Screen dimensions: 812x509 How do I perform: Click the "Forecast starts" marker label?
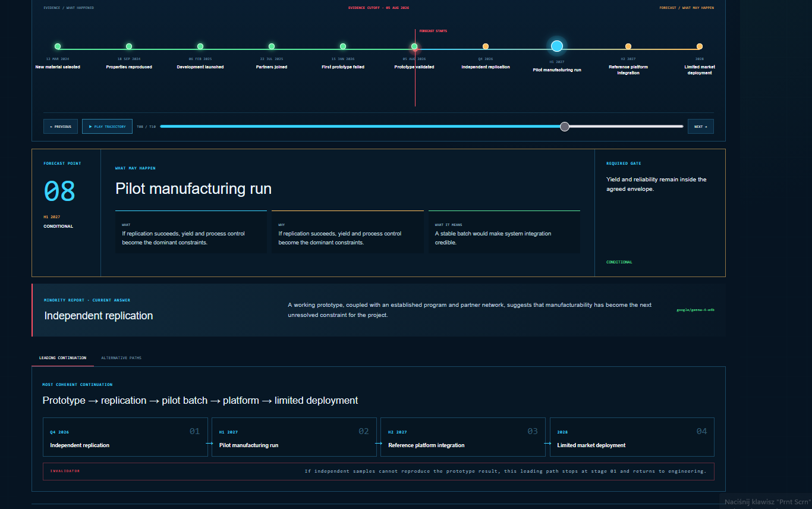[433, 31]
